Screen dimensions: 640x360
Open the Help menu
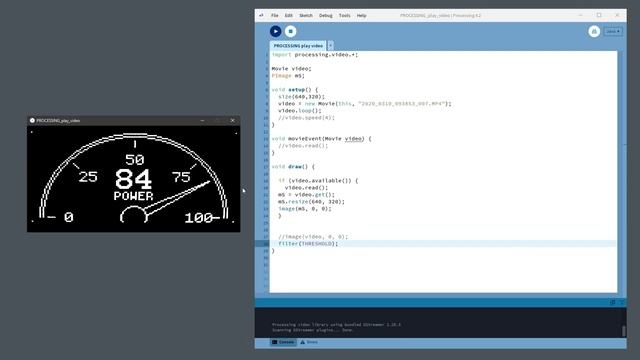click(x=362, y=16)
